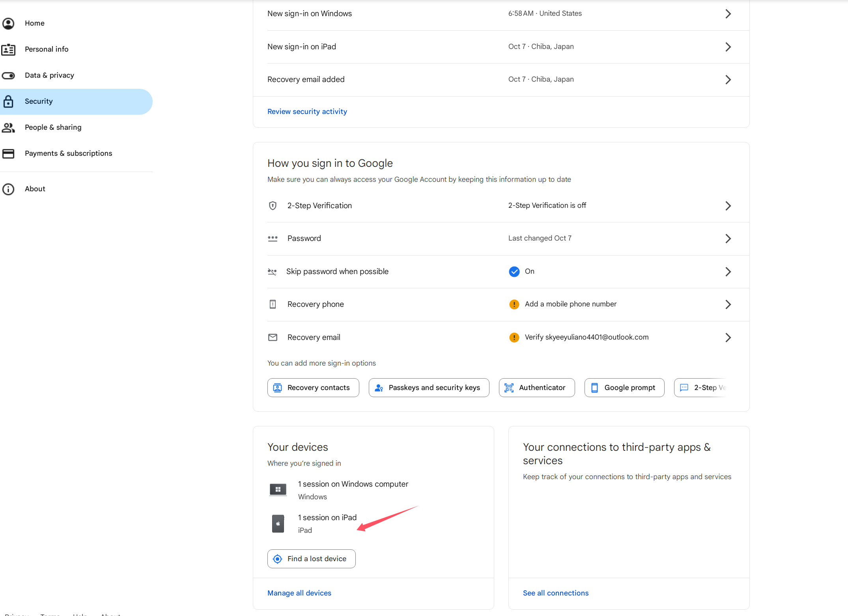Click Review security activity link

pos(307,112)
